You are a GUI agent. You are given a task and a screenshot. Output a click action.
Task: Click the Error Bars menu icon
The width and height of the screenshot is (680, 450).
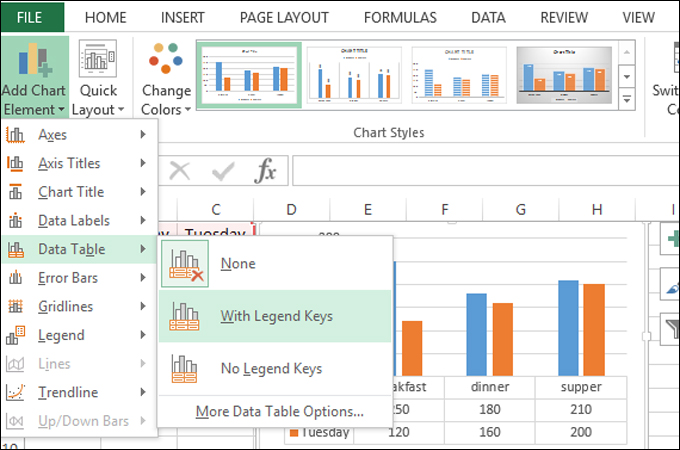pyautogui.click(x=15, y=277)
